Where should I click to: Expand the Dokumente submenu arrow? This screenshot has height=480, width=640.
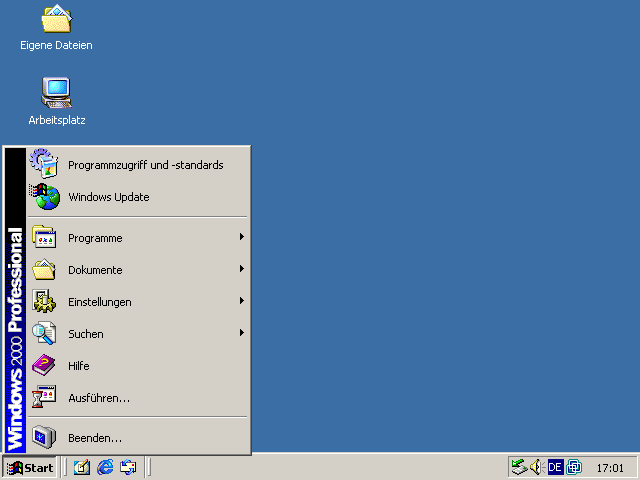tap(242, 269)
